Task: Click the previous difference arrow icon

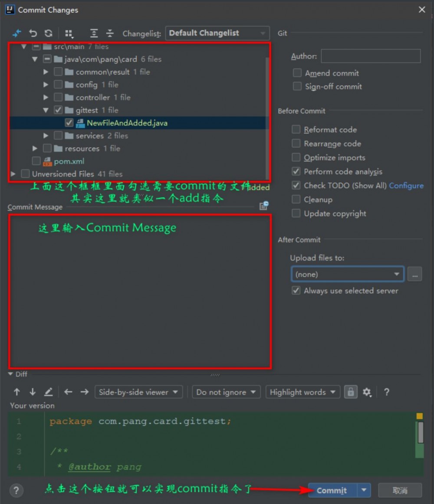Action: coord(16,392)
